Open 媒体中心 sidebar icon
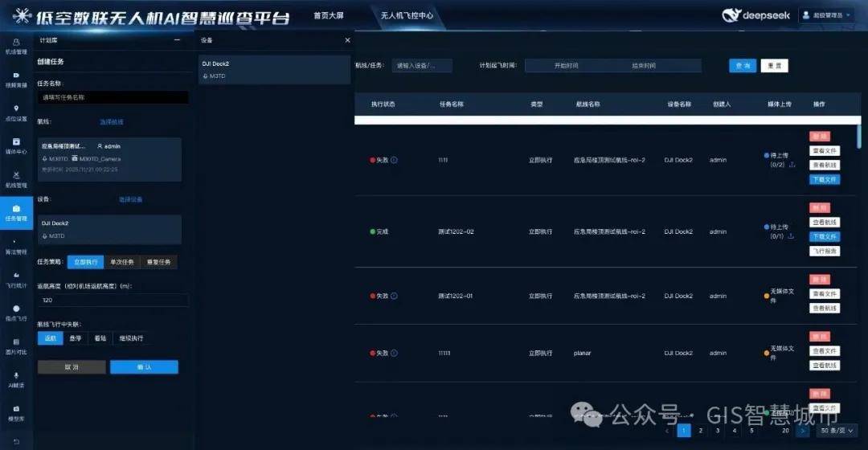Image resolution: width=868 pixels, height=450 pixels. click(x=16, y=145)
